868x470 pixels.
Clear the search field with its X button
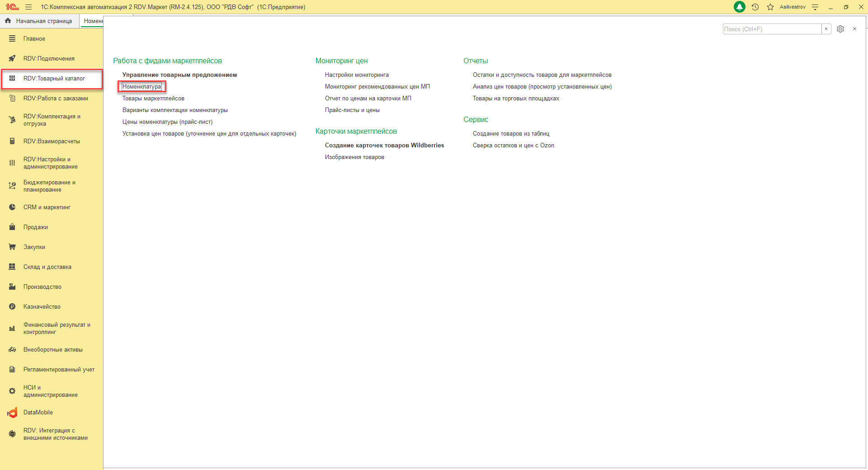tap(826, 29)
